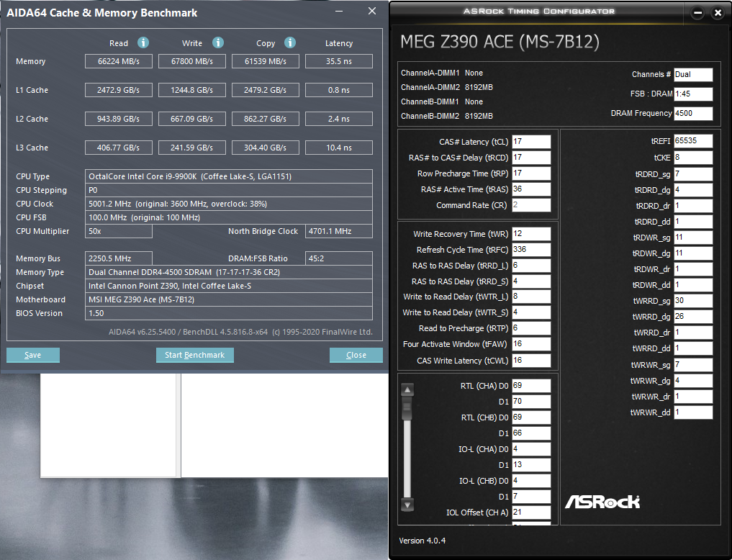Click the CAS# Latency (tCL) input field
The image size is (732, 560).
[531, 141]
